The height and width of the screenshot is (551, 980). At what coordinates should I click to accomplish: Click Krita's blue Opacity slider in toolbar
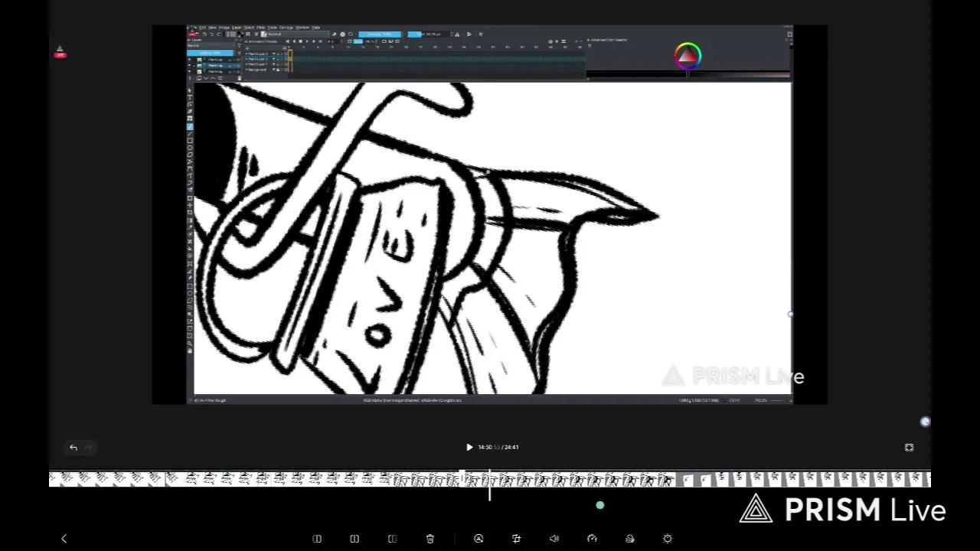(x=380, y=34)
